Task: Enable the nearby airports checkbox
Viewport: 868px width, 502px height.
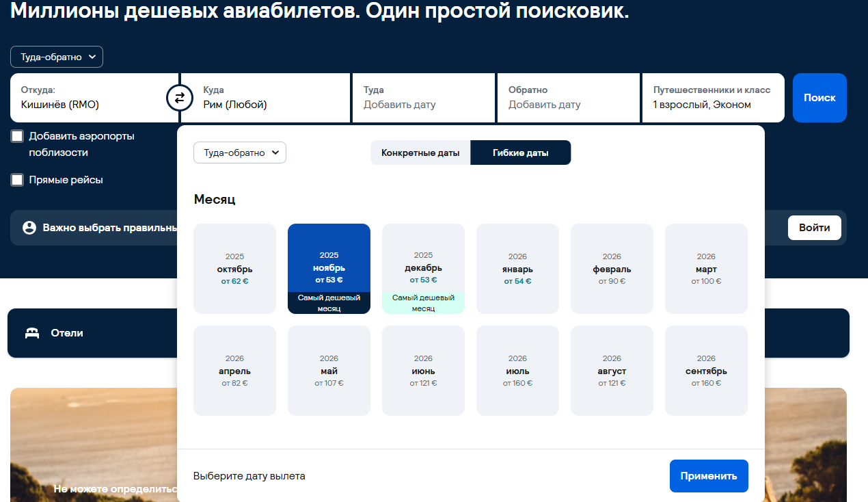Action: [17, 136]
